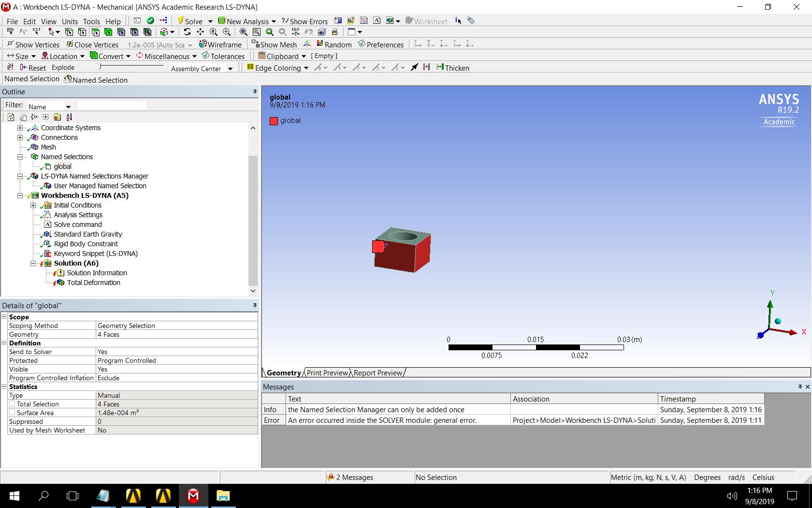Click the Solve button
Screen dimensions: 812x508
pos(190,21)
